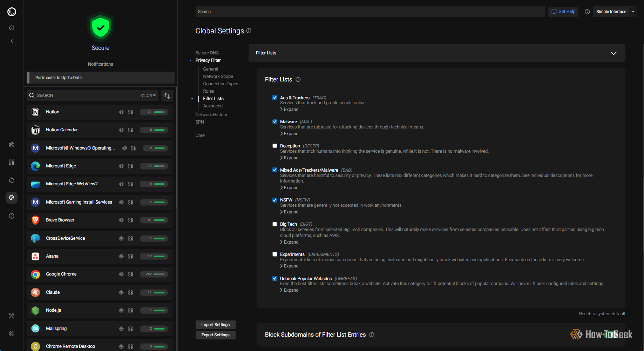Open the info icon in left sidebar
Screen dimensions: 644x351
pyautogui.click(x=12, y=28)
